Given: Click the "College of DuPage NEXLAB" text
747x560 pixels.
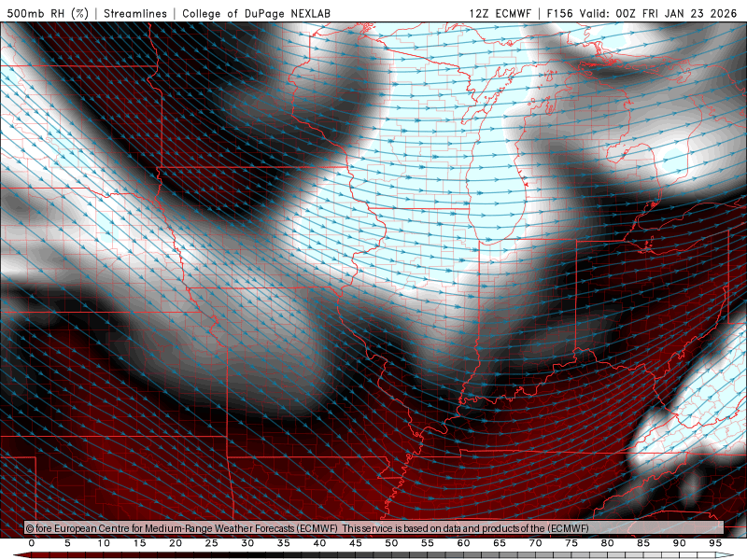Looking at the screenshot, I should 256,13.
